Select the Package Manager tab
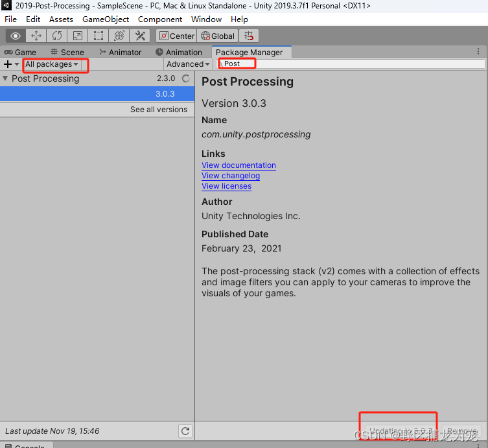 251,53
